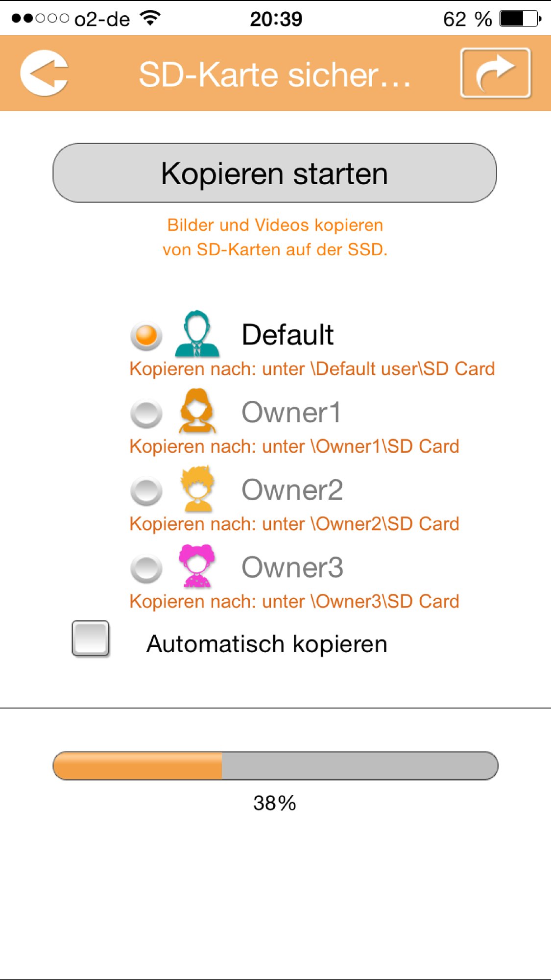This screenshot has width=551, height=980.
Task: Select the Owner3 radio button
Action: click(146, 568)
